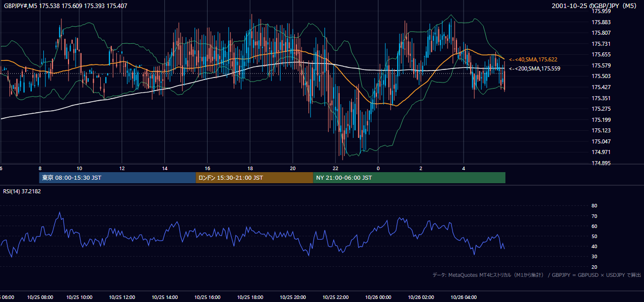
Task: Click price axis label 175.275
Action: click(x=601, y=109)
